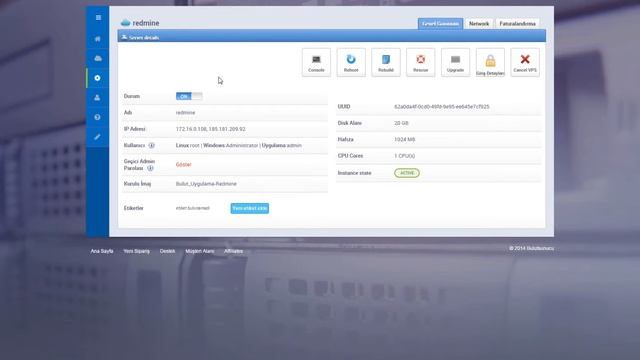Click the ACTIVE instance state badge
640x360 pixels.
tap(407, 173)
